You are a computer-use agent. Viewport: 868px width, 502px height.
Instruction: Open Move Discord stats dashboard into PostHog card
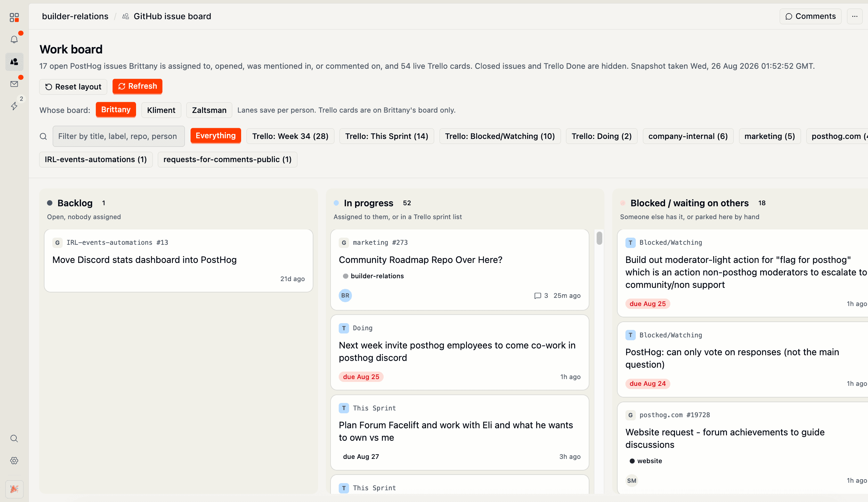tap(178, 261)
